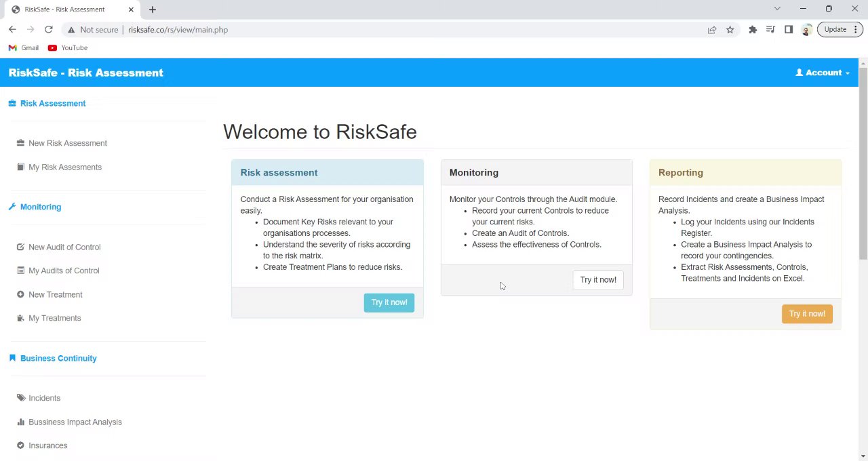Click the bar chart icon beside Bussiness Impact Analysis
This screenshot has width=868, height=461.
pyautogui.click(x=20, y=422)
